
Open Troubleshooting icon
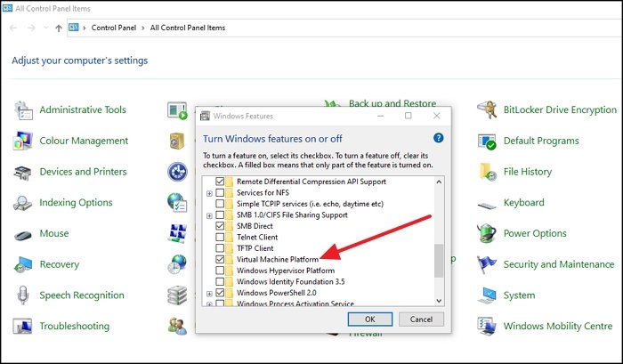[22, 327]
